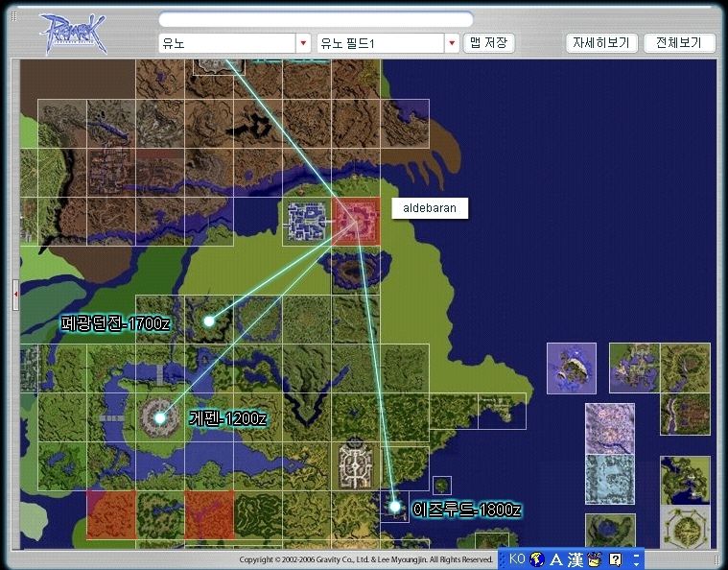Collapse the left side panel arrow
Screen dimensions: 728x570
[15, 295]
